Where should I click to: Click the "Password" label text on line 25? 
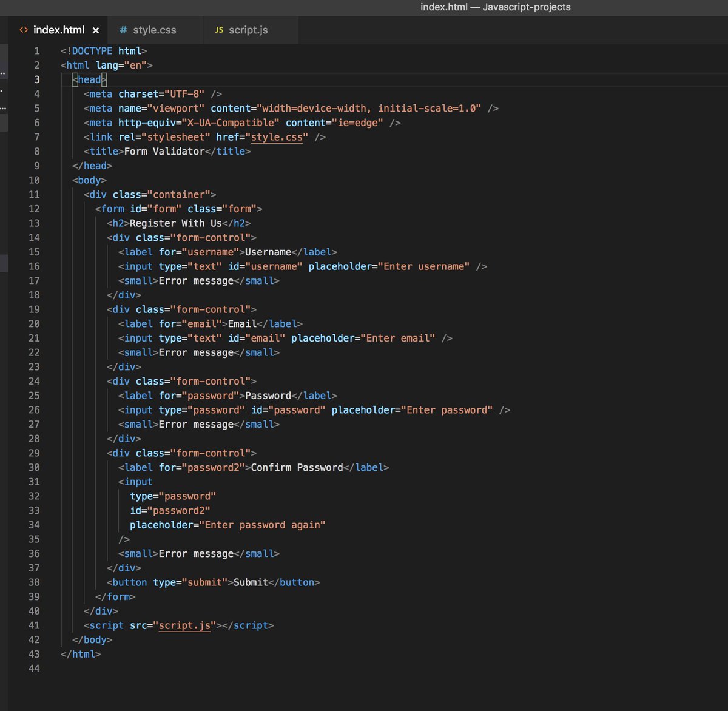click(268, 396)
